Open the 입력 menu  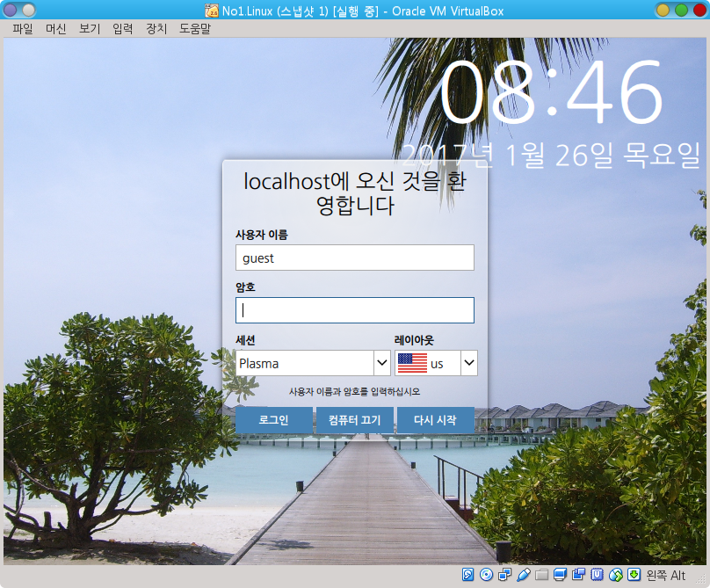(123, 29)
